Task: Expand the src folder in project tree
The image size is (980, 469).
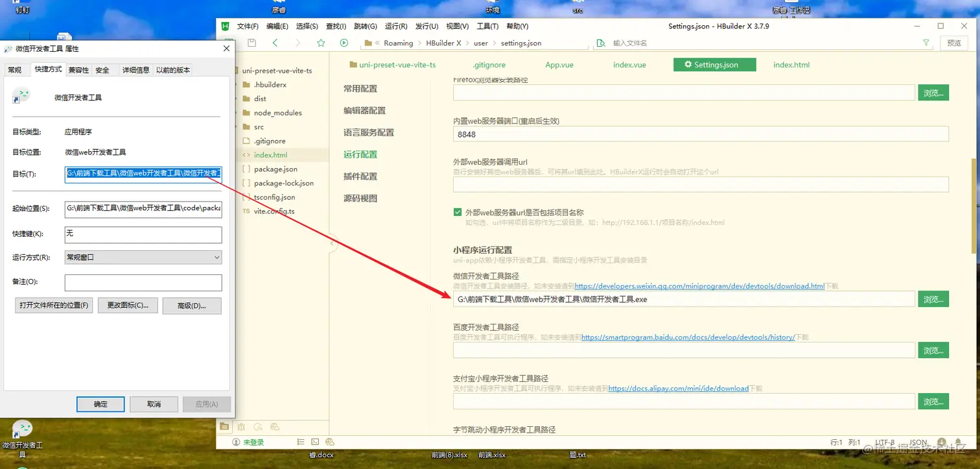Action: (x=253, y=127)
